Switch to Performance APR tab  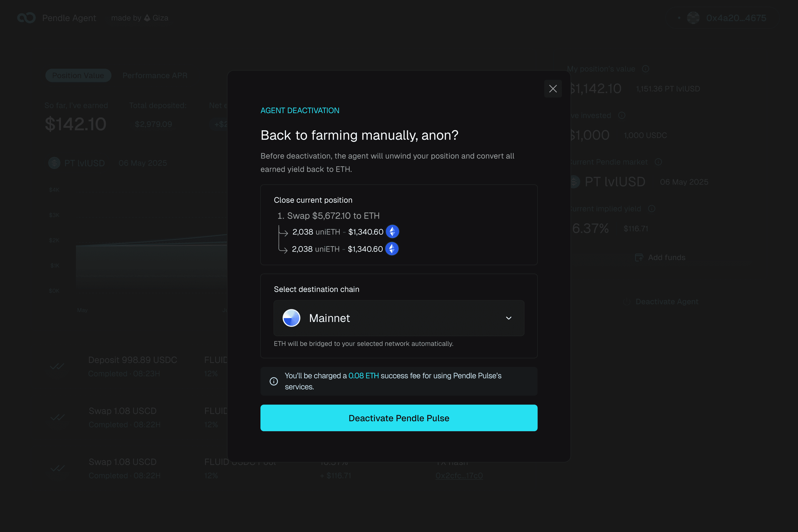tap(155, 75)
